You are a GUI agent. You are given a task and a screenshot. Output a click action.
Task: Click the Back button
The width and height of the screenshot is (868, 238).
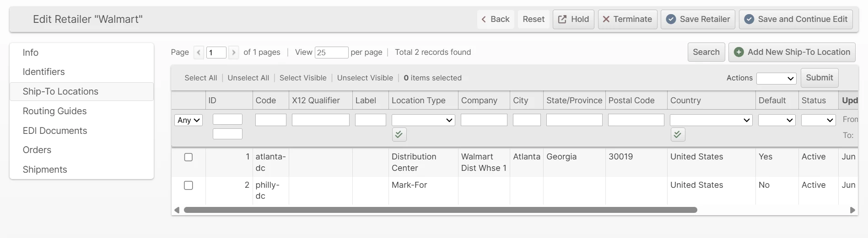[496, 19]
